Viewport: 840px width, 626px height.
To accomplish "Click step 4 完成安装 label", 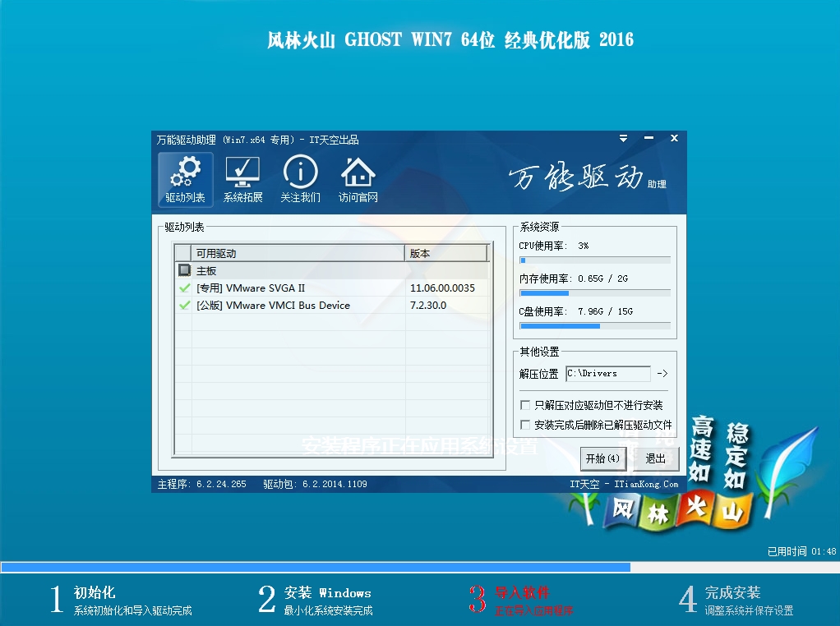I will (732, 592).
